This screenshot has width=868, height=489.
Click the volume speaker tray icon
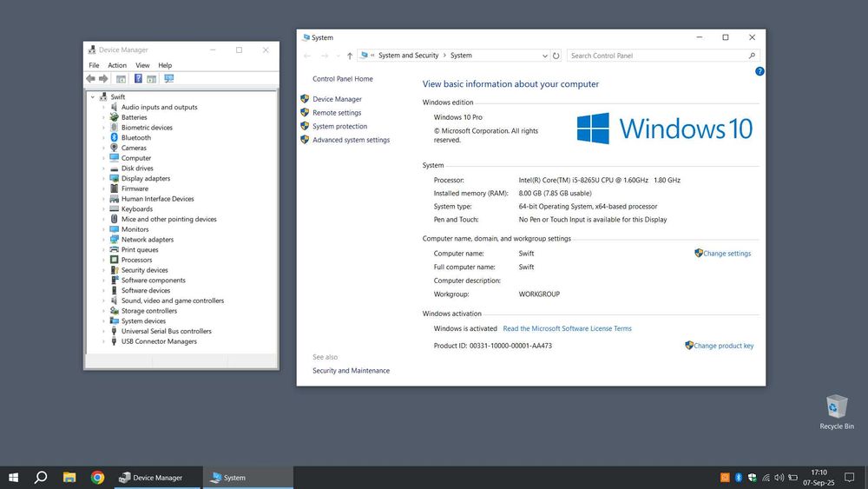pos(779,478)
